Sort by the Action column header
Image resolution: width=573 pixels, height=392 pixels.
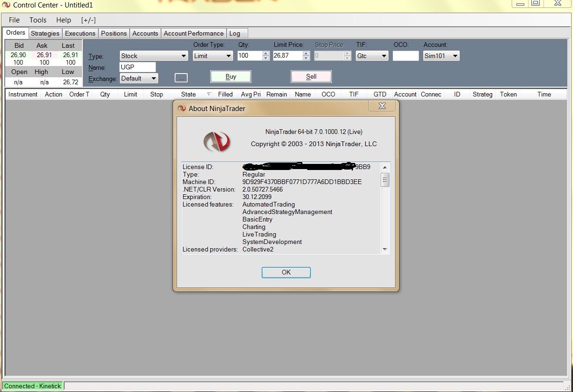pos(53,94)
